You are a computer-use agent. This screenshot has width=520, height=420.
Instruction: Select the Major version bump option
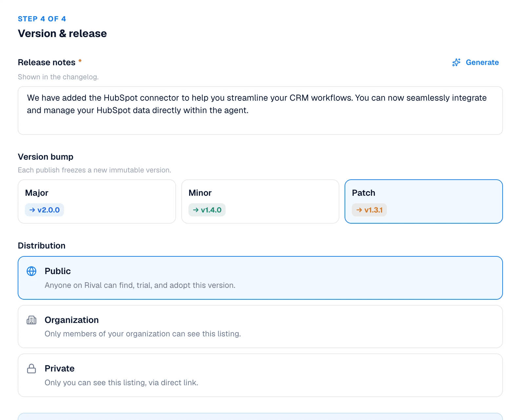[97, 201]
